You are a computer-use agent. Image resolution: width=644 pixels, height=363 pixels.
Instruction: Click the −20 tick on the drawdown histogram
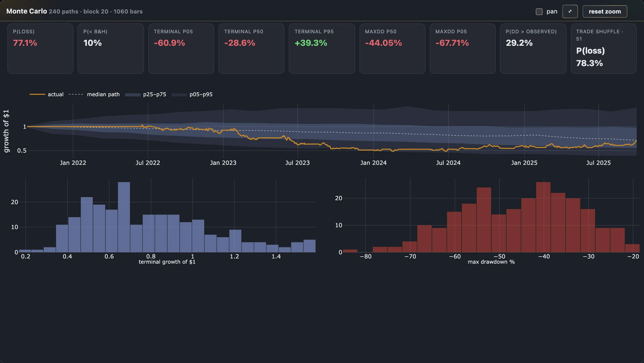pos(633,256)
